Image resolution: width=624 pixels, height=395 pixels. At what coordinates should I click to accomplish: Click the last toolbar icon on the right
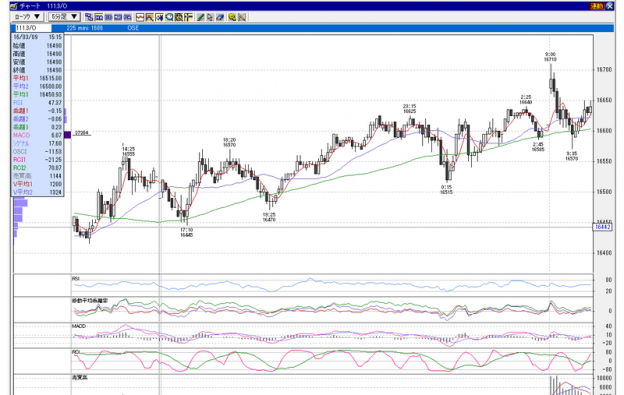[x=242, y=17]
